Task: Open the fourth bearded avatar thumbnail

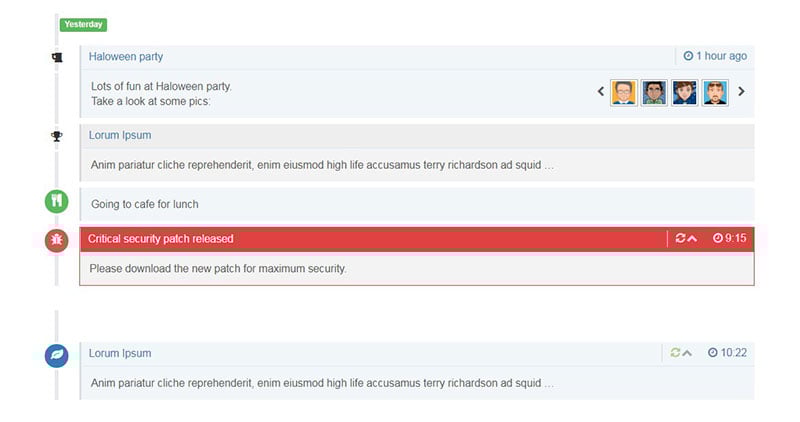Action: (715, 93)
